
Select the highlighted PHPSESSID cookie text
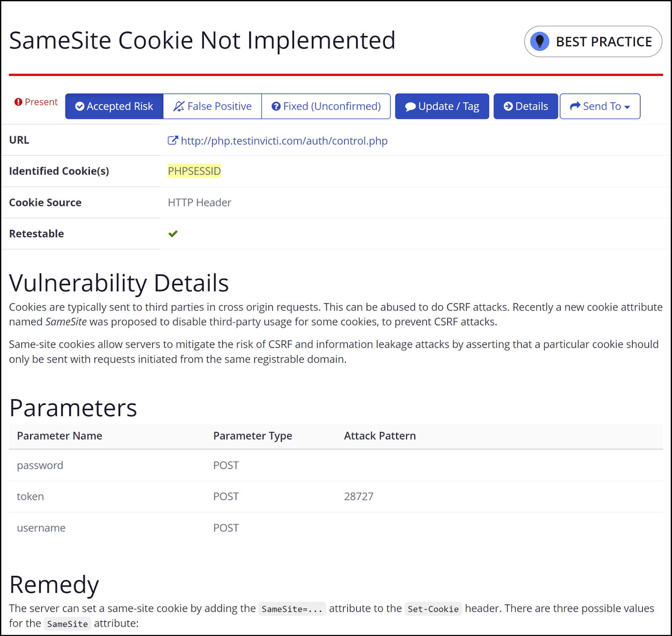194,171
